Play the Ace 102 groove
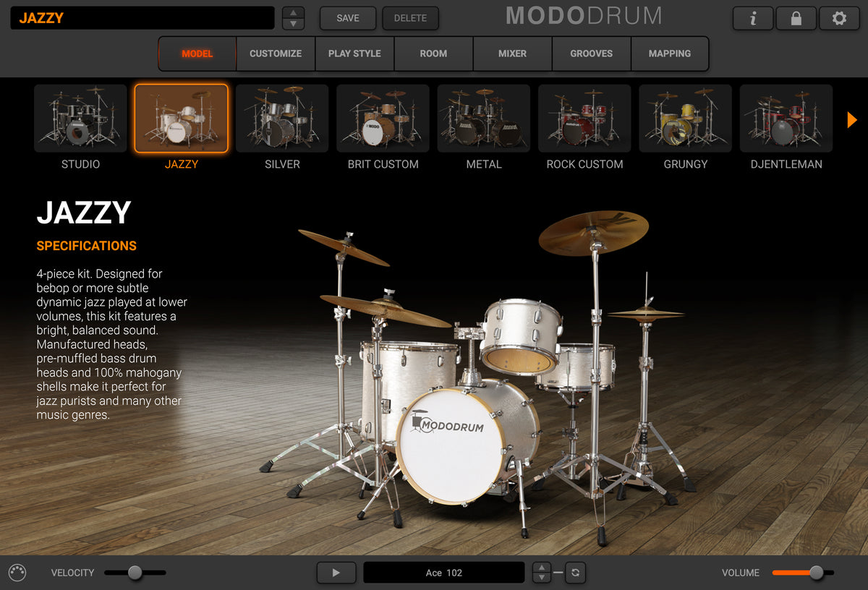The height and width of the screenshot is (590, 868). click(x=336, y=573)
